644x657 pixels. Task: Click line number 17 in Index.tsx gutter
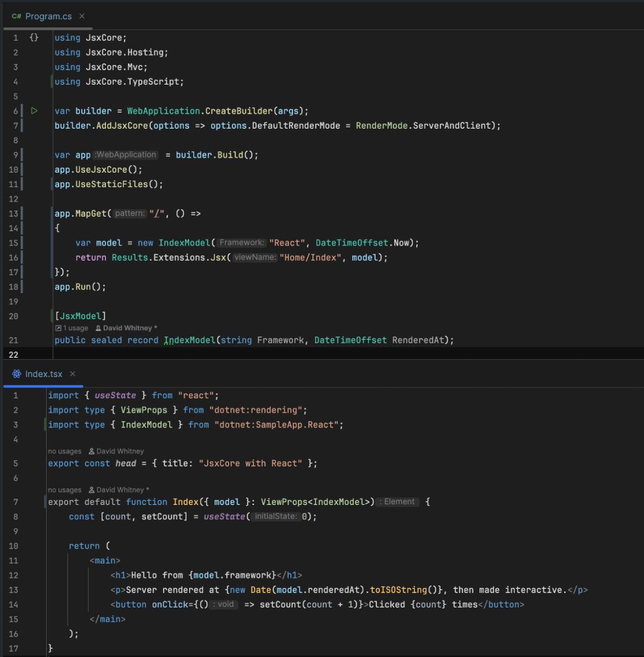tap(13, 649)
